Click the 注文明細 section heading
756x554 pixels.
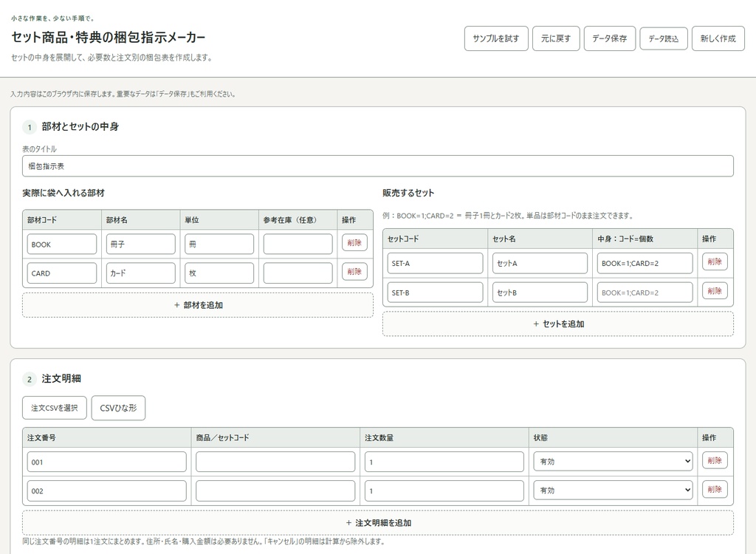(x=61, y=379)
